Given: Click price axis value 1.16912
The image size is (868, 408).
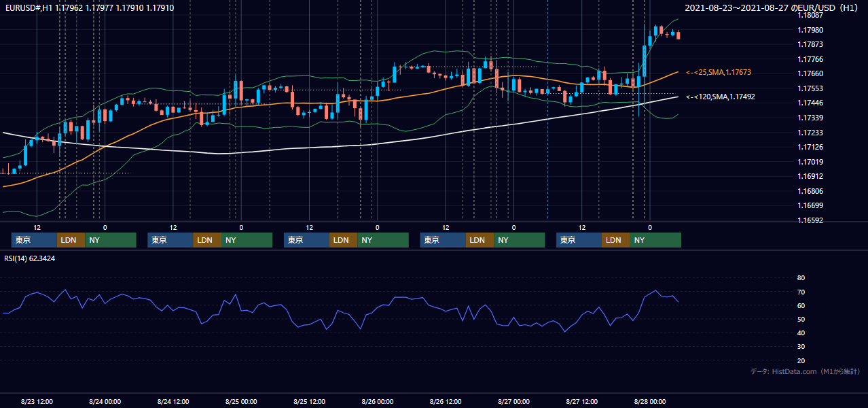Looking at the screenshot, I should pyautogui.click(x=811, y=176).
